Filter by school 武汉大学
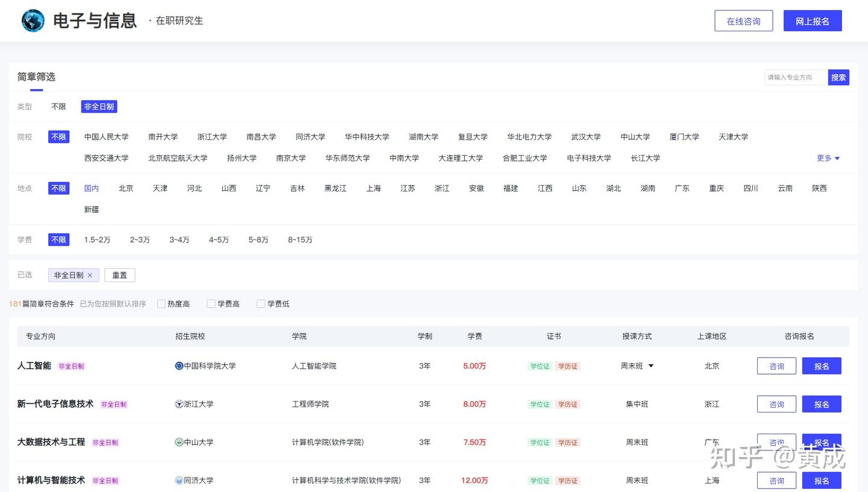This screenshot has height=492, width=868. (x=586, y=137)
